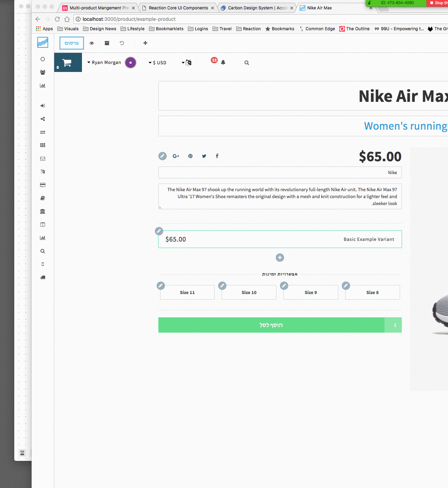Open the translation icon in the sidebar
The image size is (448, 488).
coord(43,172)
